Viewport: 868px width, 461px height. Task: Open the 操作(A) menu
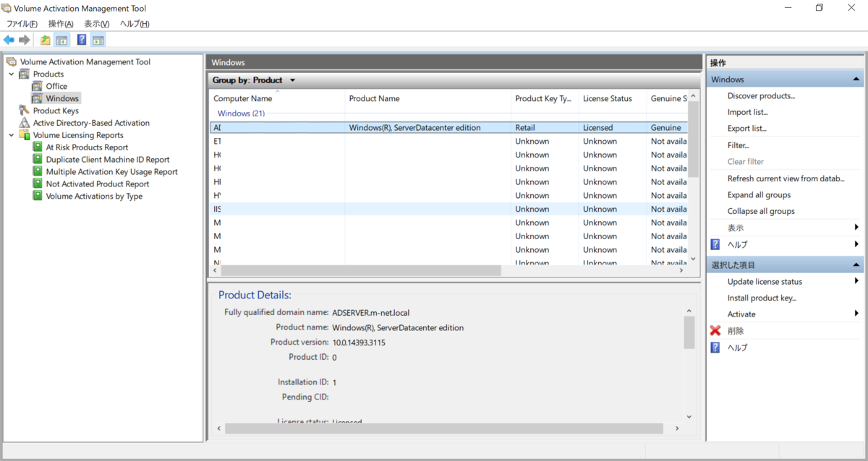pos(61,24)
